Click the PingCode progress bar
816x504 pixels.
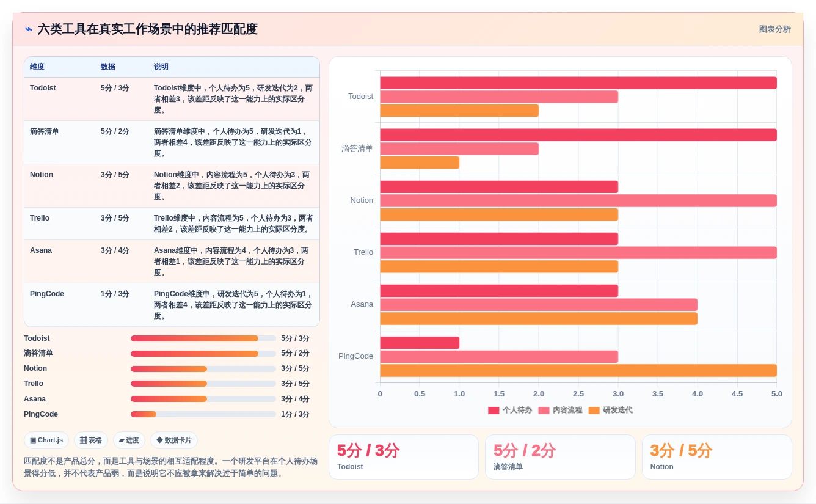click(x=203, y=414)
